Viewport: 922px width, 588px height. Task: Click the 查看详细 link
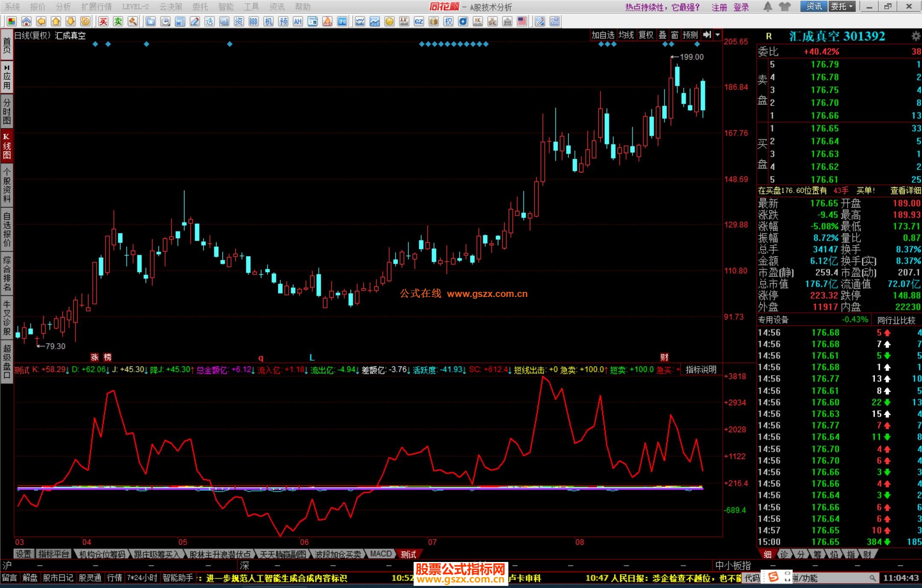point(905,190)
